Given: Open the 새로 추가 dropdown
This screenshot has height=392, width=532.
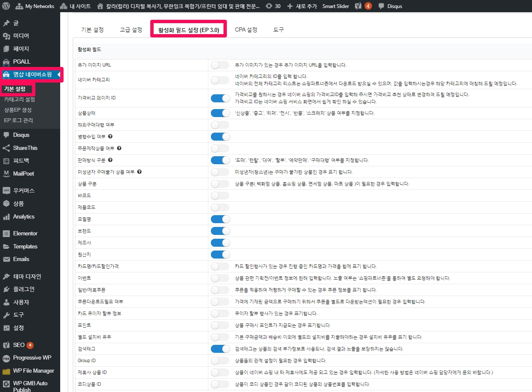Looking at the screenshot, I should click(301, 6).
